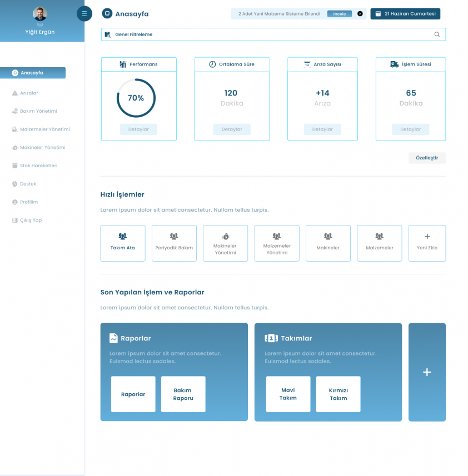This screenshot has width=468, height=476.
Task: Toggle the hamburger sidebar menu button
Action: [84, 14]
